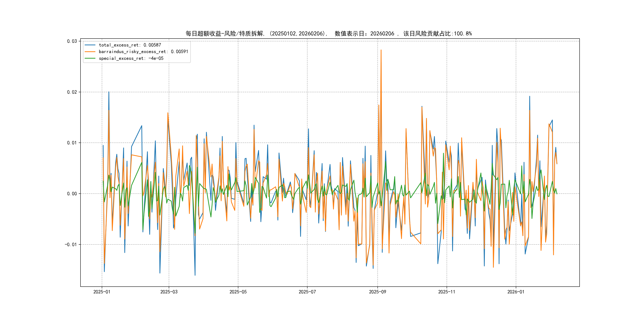Select the barraindus_risky_excess_ret legend label

pos(143,52)
